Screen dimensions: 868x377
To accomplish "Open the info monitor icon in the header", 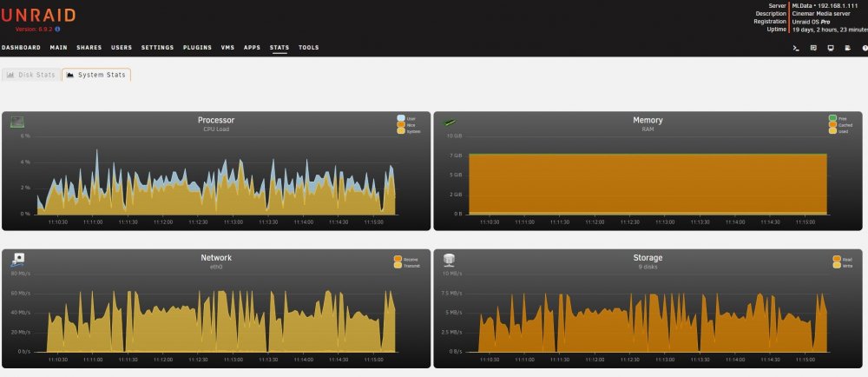I will click(x=831, y=48).
